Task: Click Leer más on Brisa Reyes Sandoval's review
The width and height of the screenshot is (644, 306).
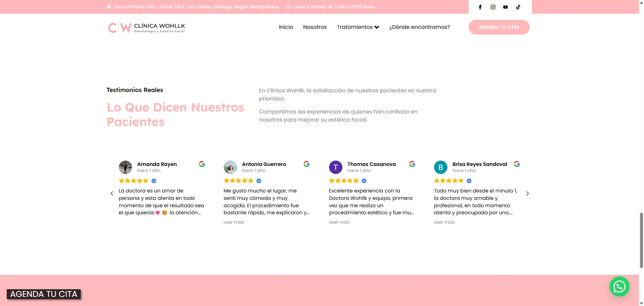Action: click(x=444, y=222)
